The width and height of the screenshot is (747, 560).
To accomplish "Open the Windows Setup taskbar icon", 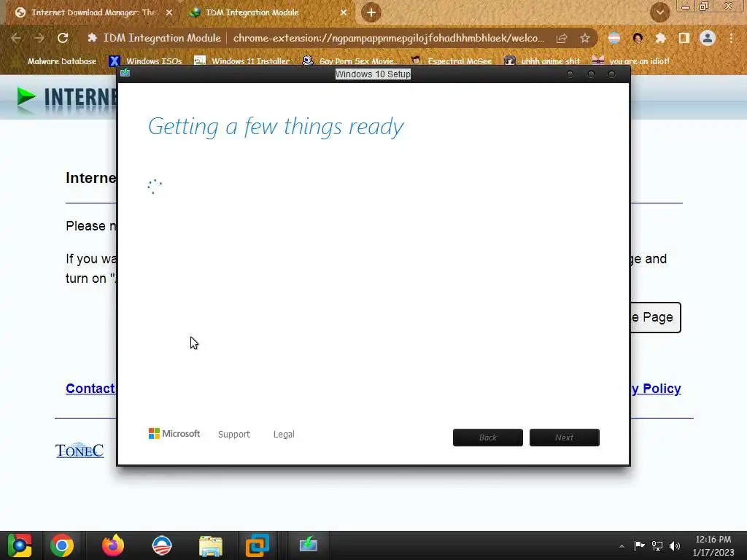I will pos(309,545).
